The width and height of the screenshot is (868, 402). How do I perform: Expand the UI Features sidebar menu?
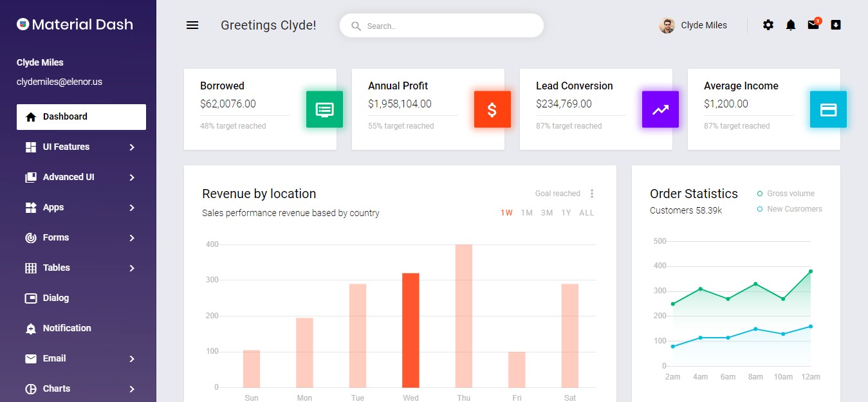[81, 147]
